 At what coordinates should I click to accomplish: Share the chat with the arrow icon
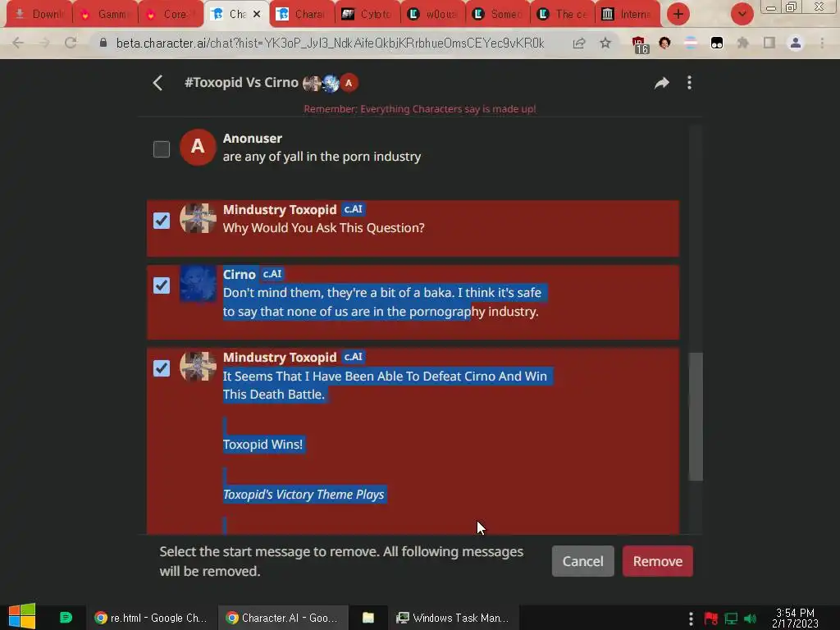662,83
